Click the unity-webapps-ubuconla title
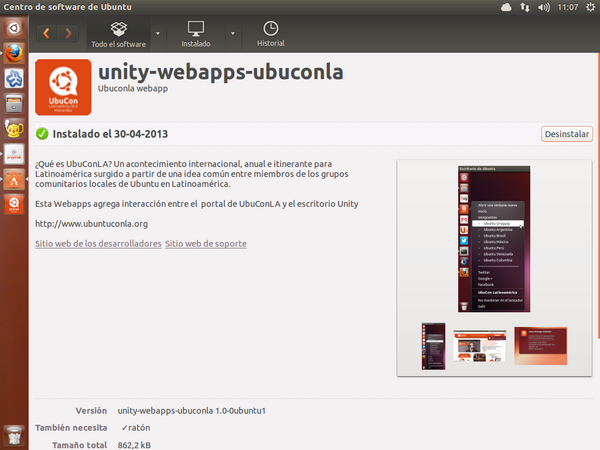Viewport: 600px width, 450px height. click(221, 73)
